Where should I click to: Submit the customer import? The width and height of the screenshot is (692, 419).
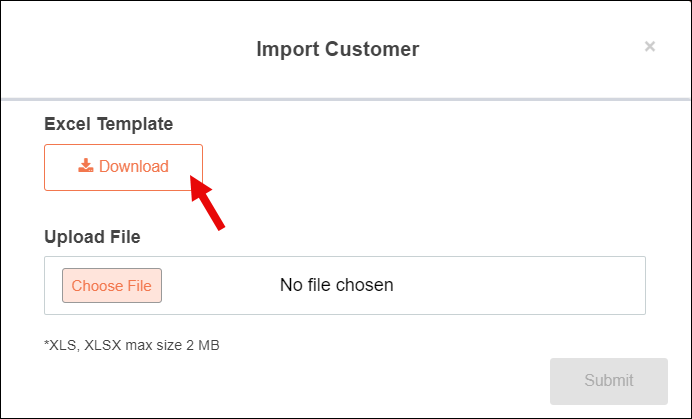[x=608, y=381]
